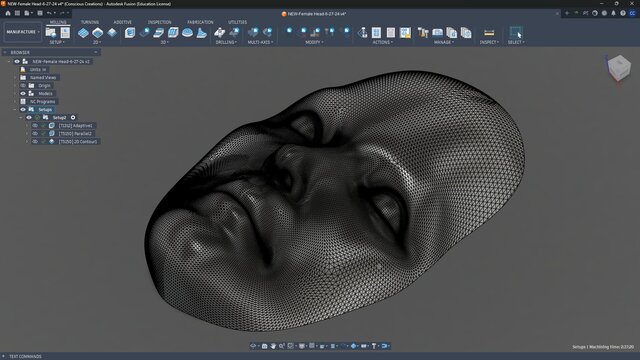
Task: Click the ViewCube in the corner
Action: click(x=619, y=67)
